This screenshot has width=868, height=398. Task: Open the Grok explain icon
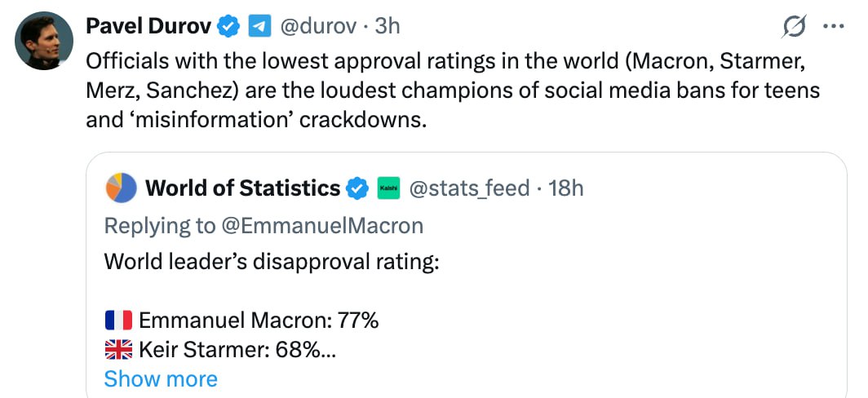click(793, 28)
